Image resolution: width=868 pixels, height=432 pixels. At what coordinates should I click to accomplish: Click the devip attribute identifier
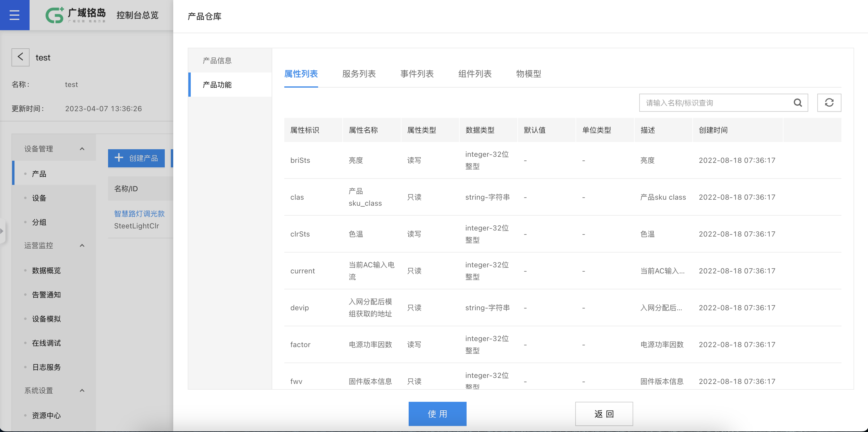299,308
